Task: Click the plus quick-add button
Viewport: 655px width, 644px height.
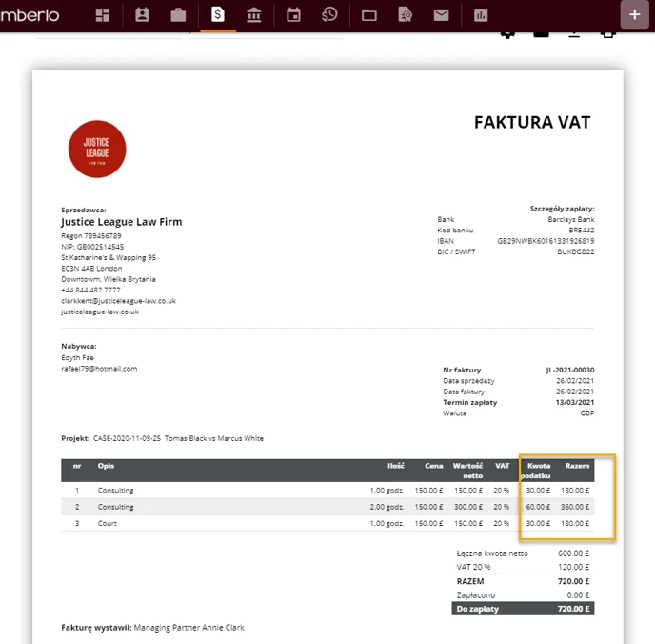Action: pyautogui.click(x=634, y=14)
